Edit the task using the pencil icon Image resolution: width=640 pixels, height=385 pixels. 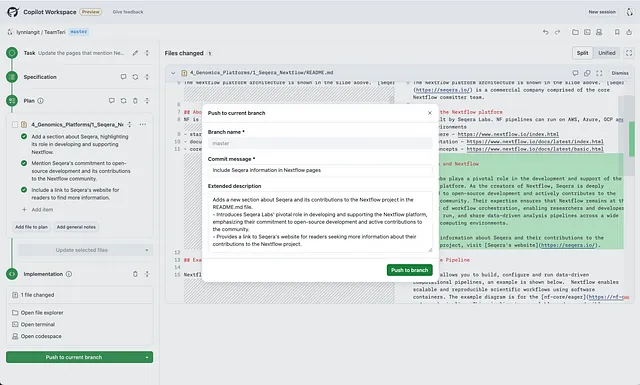coord(135,53)
